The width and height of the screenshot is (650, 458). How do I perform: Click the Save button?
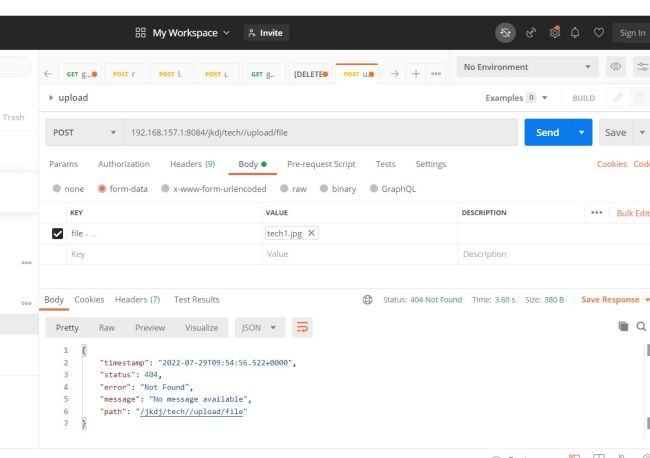click(616, 133)
